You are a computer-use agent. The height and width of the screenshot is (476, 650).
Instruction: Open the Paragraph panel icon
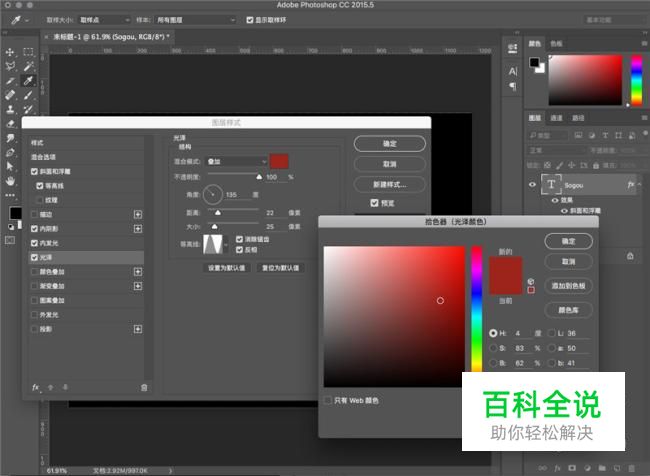513,86
